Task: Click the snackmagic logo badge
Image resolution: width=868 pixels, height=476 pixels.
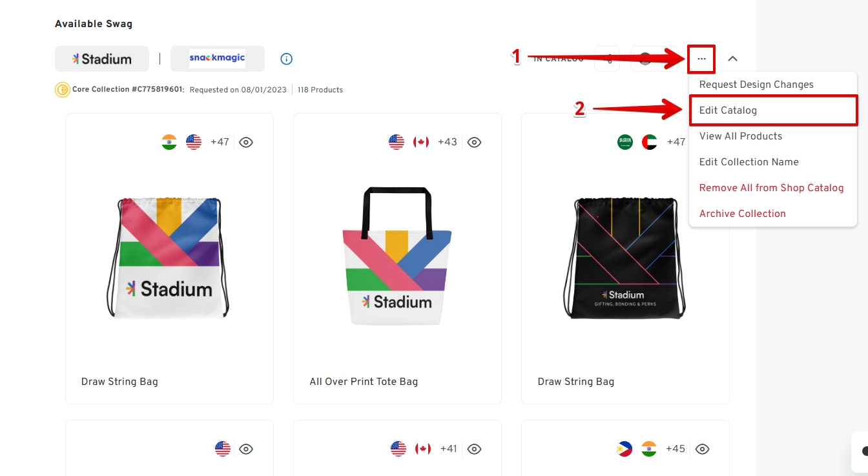Action: click(x=217, y=58)
